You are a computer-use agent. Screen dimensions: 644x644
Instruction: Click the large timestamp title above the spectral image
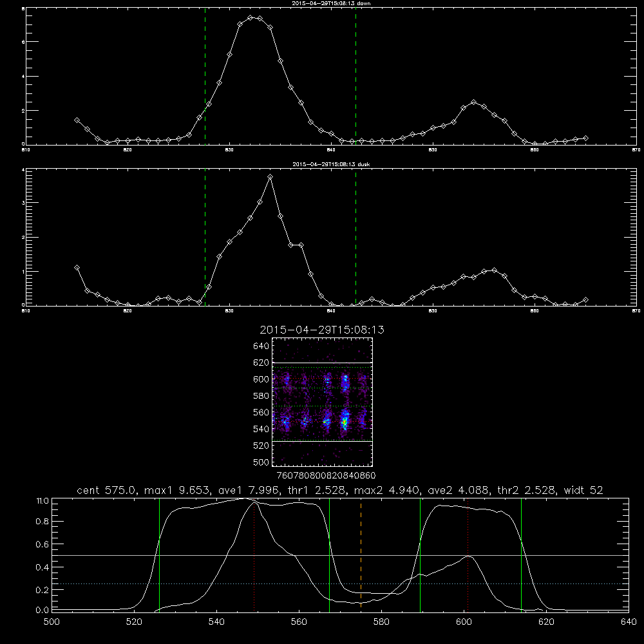pyautogui.click(x=322, y=330)
